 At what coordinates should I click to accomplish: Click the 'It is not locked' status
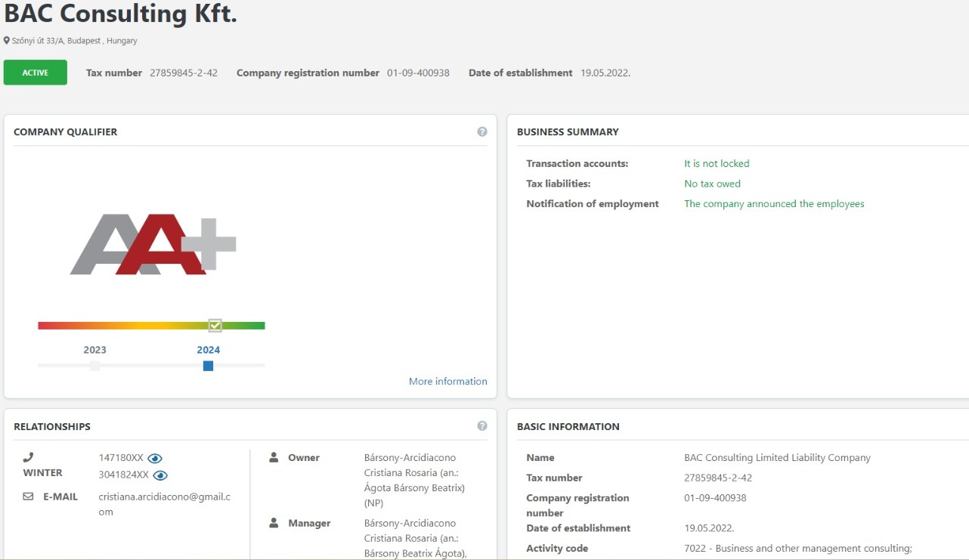(717, 163)
